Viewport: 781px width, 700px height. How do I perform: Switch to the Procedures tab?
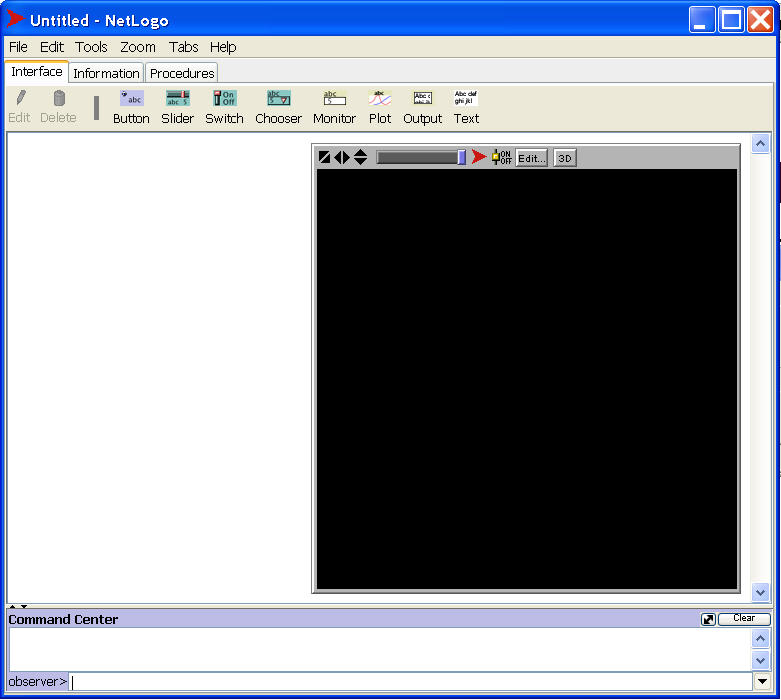coord(182,73)
